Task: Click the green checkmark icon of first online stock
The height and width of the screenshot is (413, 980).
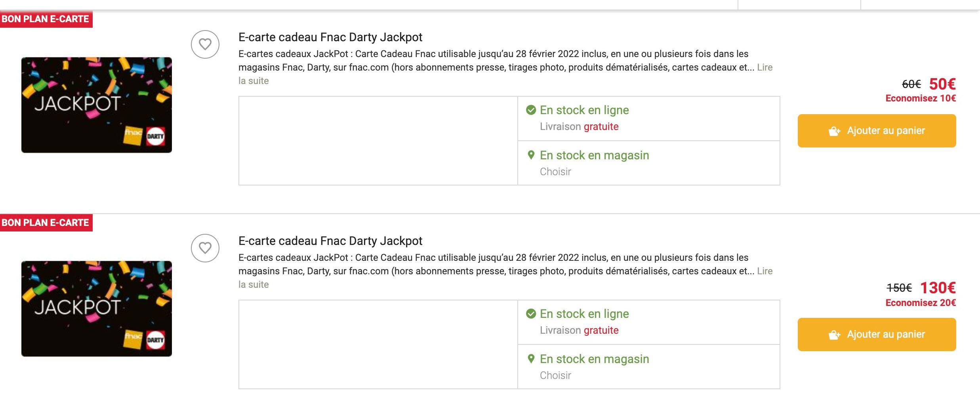Action: [x=531, y=110]
